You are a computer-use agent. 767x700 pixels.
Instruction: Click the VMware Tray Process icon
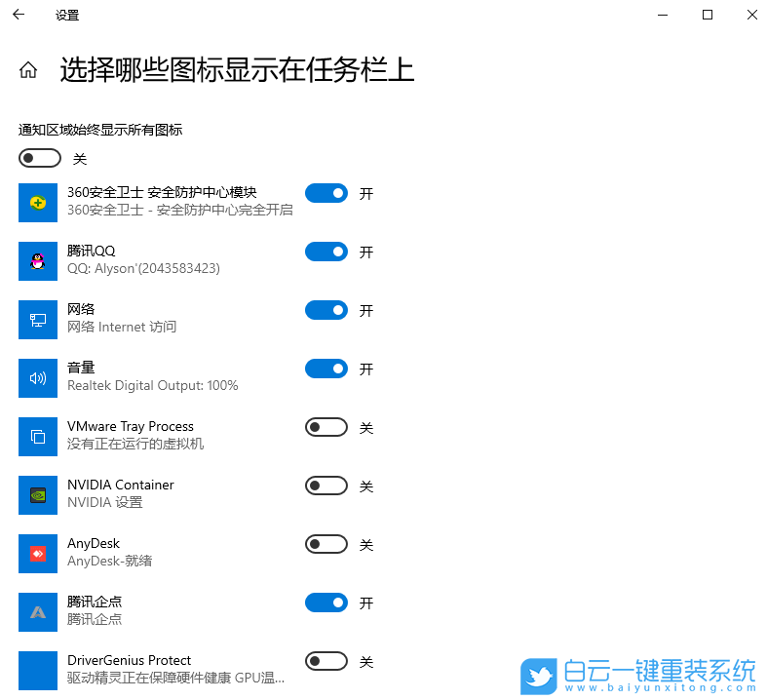(x=38, y=437)
